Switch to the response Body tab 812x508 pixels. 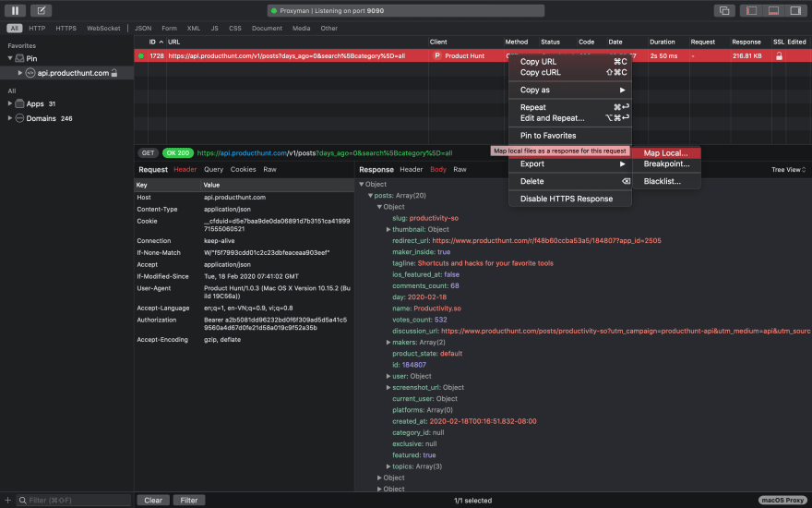pos(438,170)
